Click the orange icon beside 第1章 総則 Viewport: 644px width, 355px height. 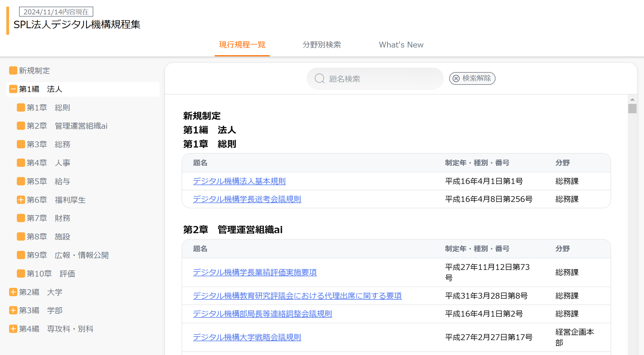coord(21,107)
